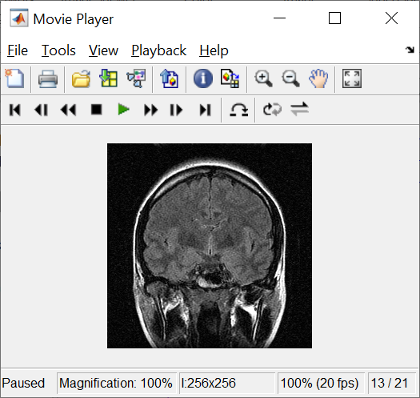
Task: Import from workspace with green arrow icon
Action: (x=108, y=79)
